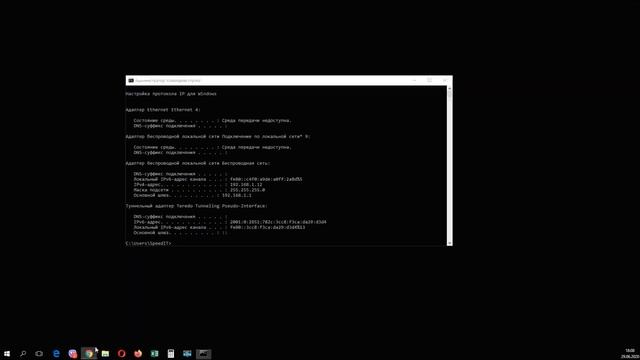This screenshot has height=360, width=640.
Task: Open the taskbar clock and date
Action: click(630, 353)
